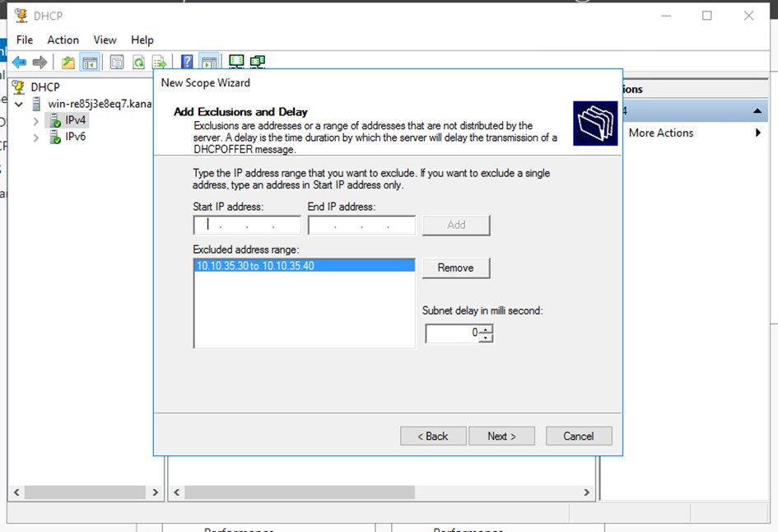
Task: Open Help via blue question mark icon
Action: (x=187, y=63)
